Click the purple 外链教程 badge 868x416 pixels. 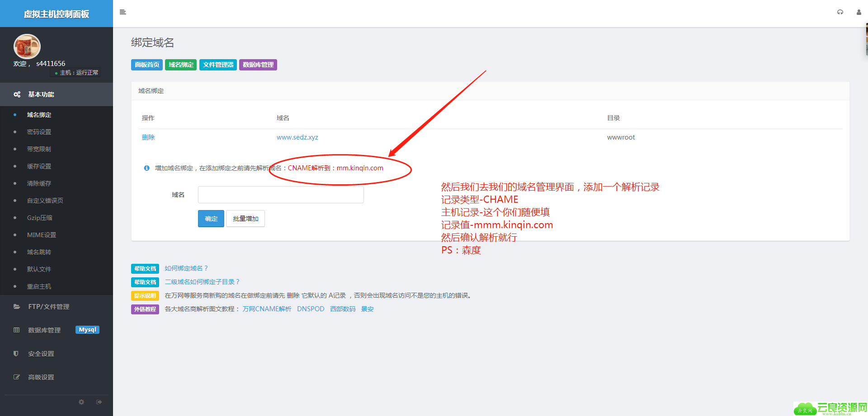pyautogui.click(x=145, y=309)
